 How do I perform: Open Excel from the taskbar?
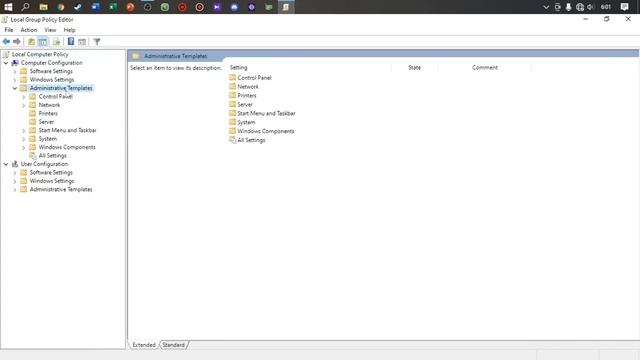[113, 7]
